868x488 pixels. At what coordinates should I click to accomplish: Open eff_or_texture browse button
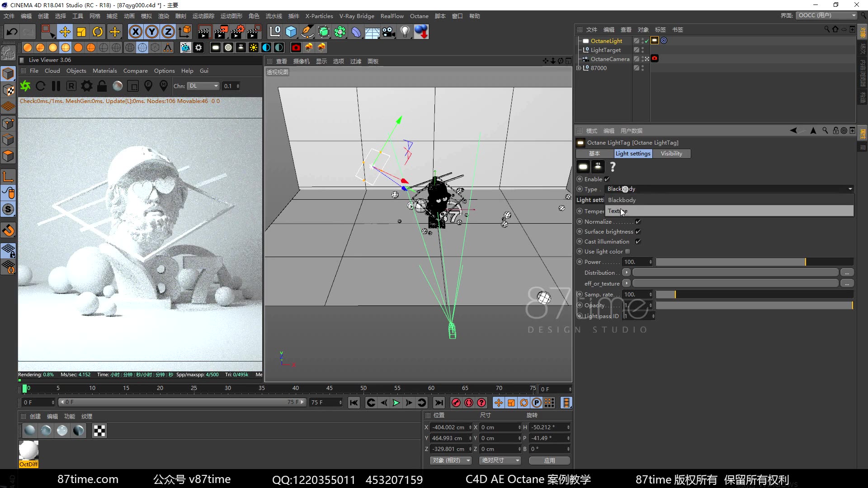coord(847,283)
